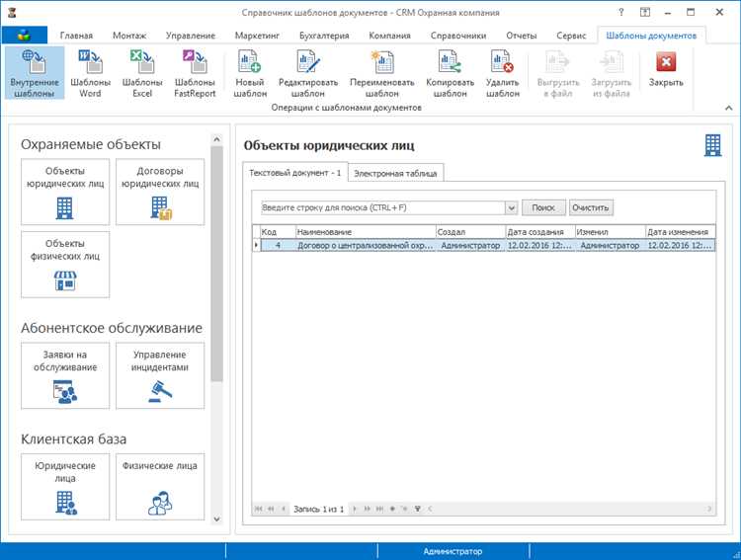741x560 pixels.
Task: Go to first record in navigator
Action: point(258,509)
